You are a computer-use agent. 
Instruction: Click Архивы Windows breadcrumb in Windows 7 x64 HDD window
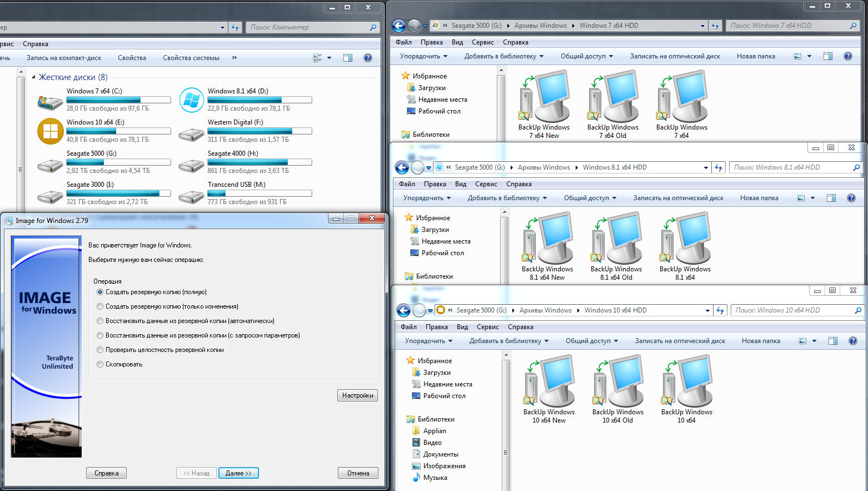tap(541, 26)
